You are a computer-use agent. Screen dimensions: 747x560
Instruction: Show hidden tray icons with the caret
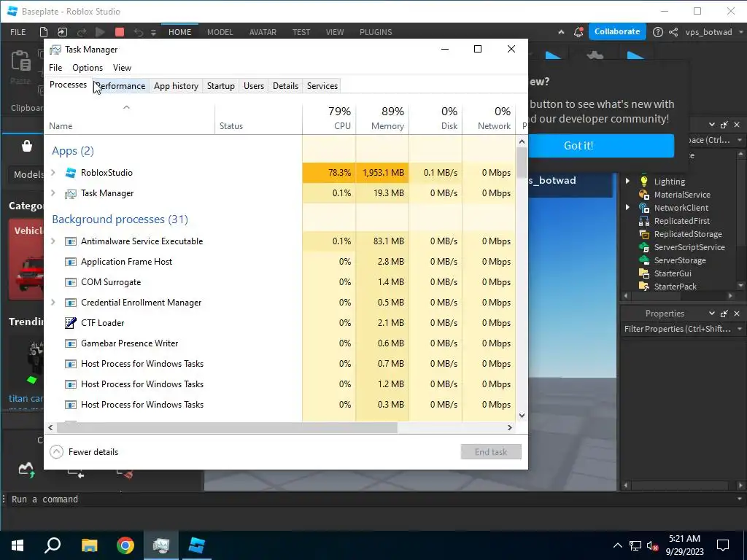[617, 545]
